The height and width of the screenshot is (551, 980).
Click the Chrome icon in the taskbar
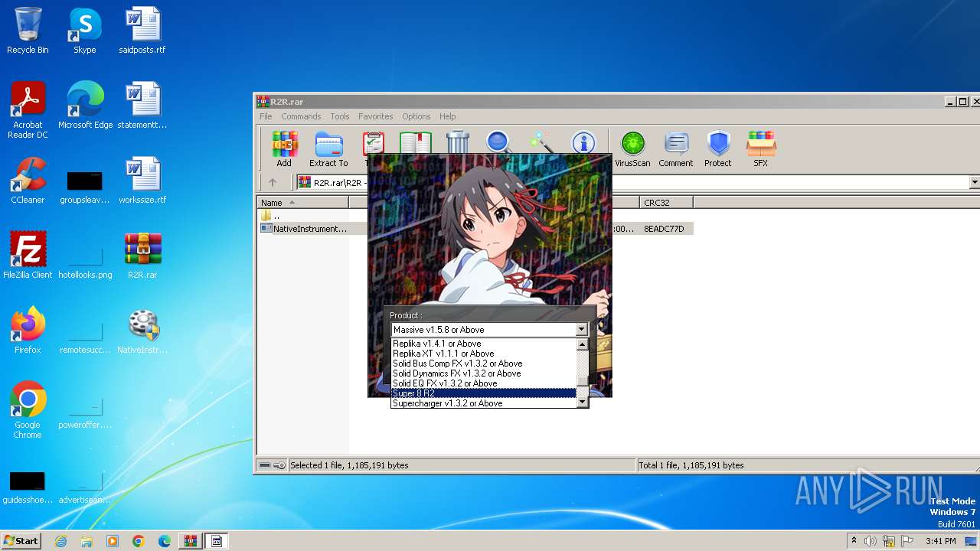pos(138,541)
